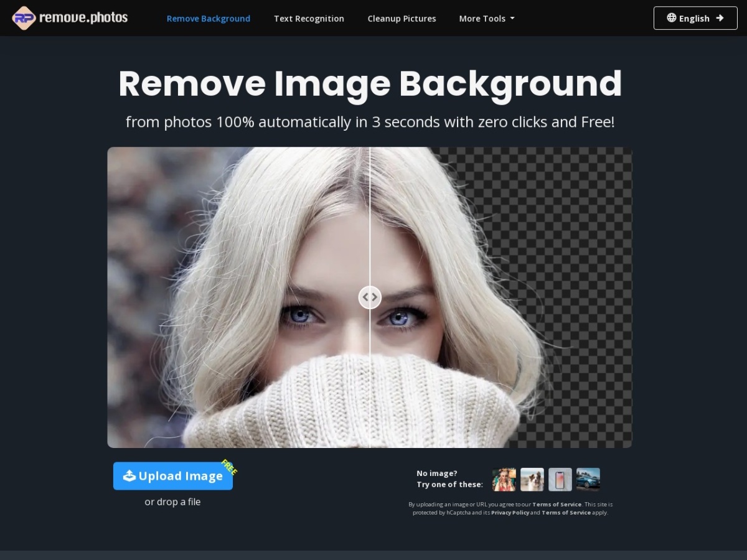The height and width of the screenshot is (560, 747).
Task: Try the dog sample image
Action: click(532, 479)
